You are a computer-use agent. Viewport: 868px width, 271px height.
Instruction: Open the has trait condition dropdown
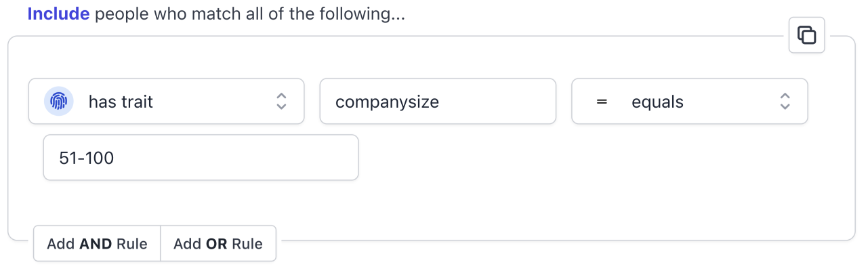pos(166,102)
